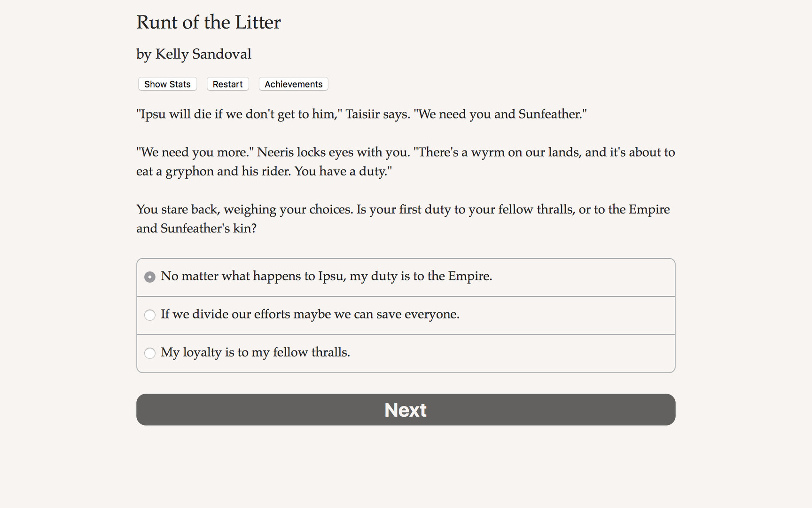Select loyalty to fellow thralls option
812x508 pixels.
coord(149,353)
